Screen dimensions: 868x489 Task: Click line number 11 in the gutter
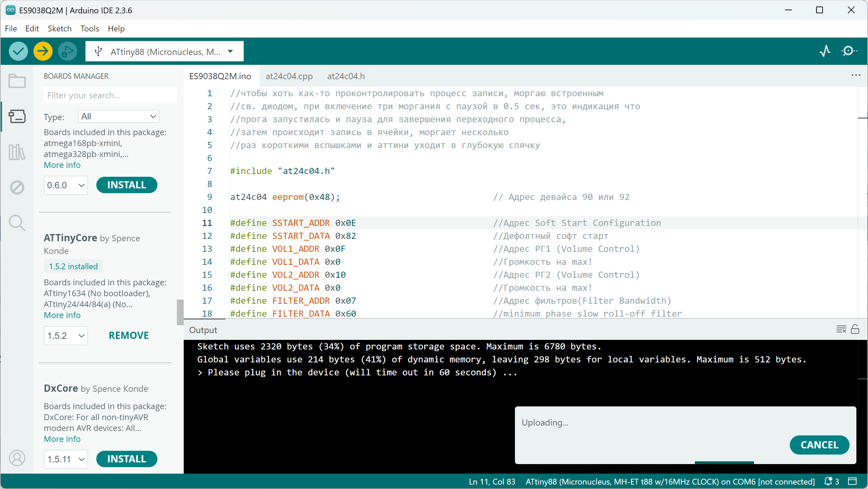click(207, 223)
